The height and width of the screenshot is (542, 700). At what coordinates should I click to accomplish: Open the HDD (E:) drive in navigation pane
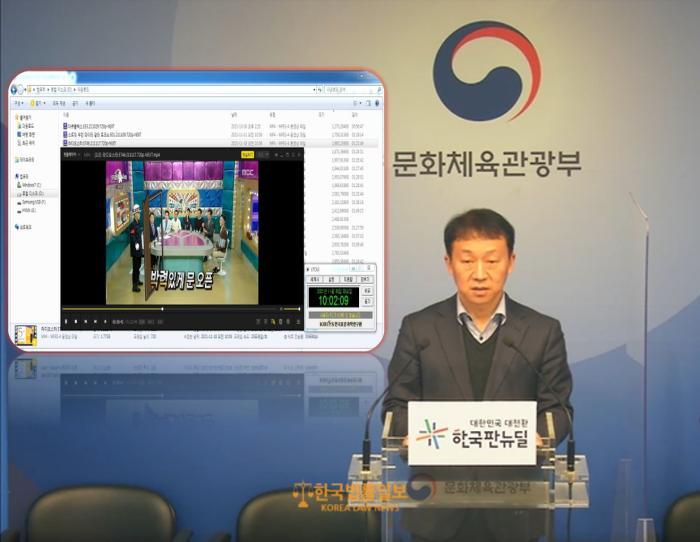click(x=27, y=210)
